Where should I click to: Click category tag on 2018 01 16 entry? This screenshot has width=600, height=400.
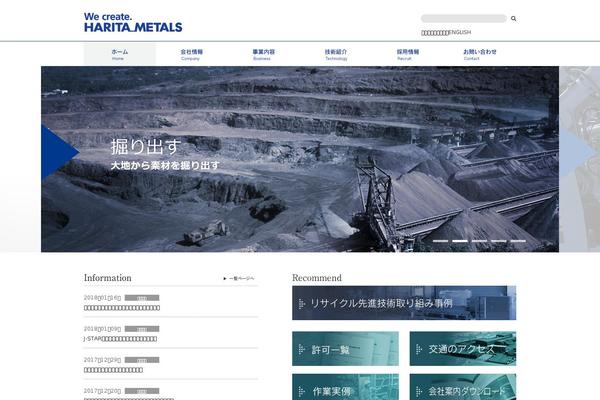[142, 298]
